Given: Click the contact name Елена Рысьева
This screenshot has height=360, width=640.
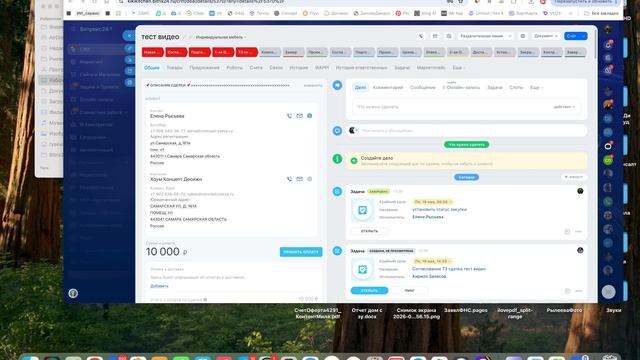Looking at the screenshot, I should pos(167,116).
